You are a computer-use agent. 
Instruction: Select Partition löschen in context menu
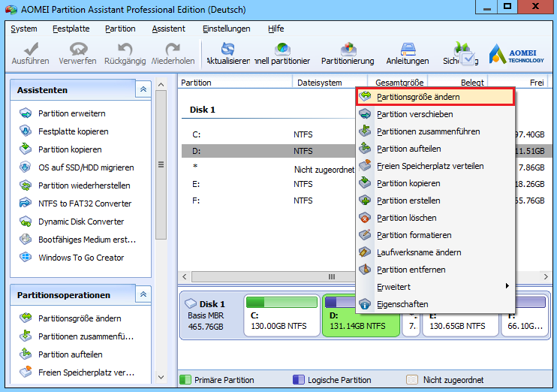click(435, 218)
